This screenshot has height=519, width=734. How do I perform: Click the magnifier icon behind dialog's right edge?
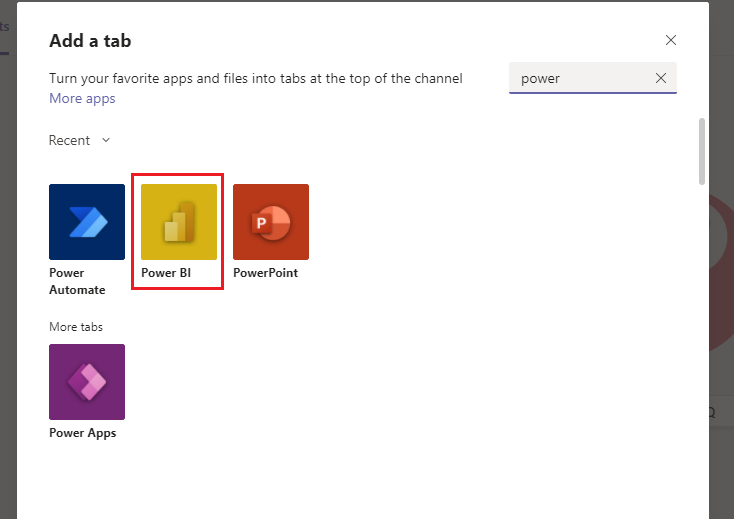tap(714, 411)
